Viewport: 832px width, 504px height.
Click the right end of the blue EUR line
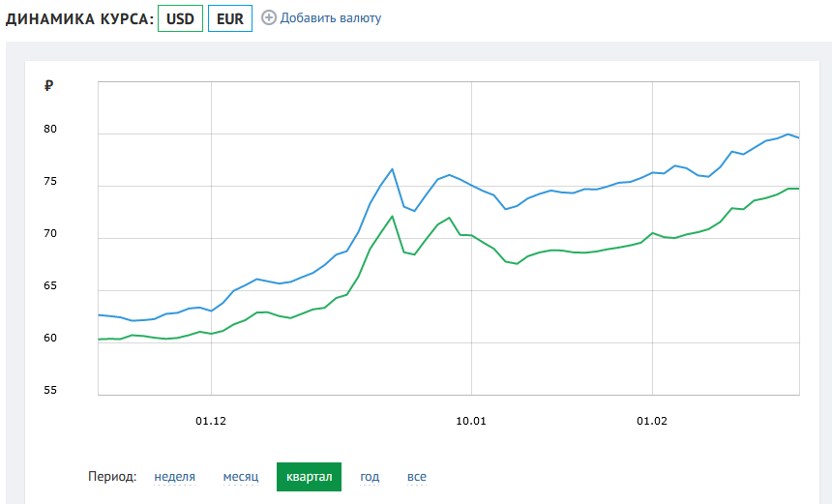tap(798, 137)
